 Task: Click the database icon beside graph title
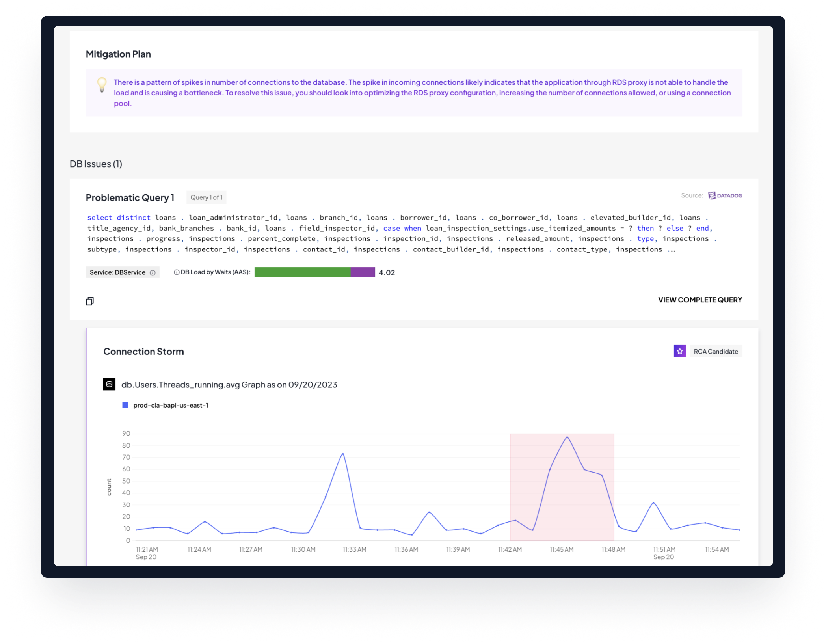click(x=109, y=384)
